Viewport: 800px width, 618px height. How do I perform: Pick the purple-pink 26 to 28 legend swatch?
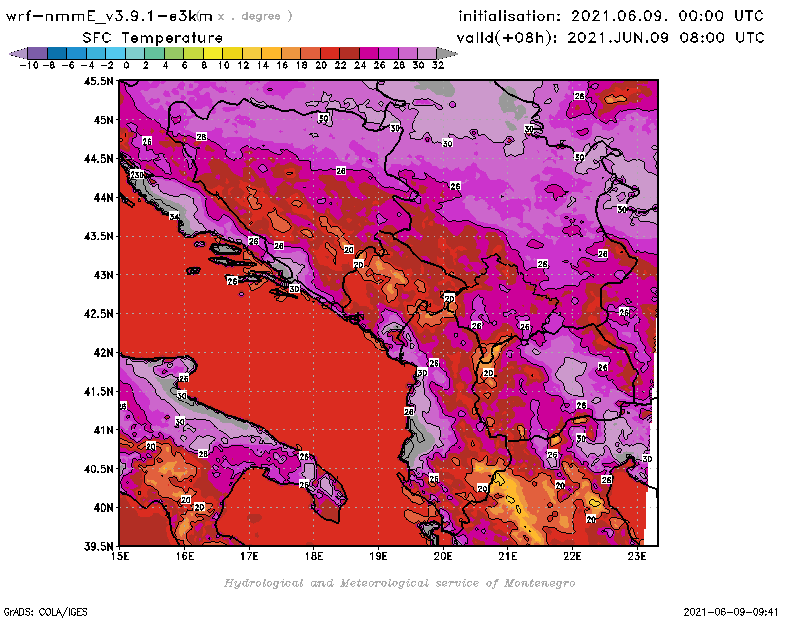(x=388, y=53)
